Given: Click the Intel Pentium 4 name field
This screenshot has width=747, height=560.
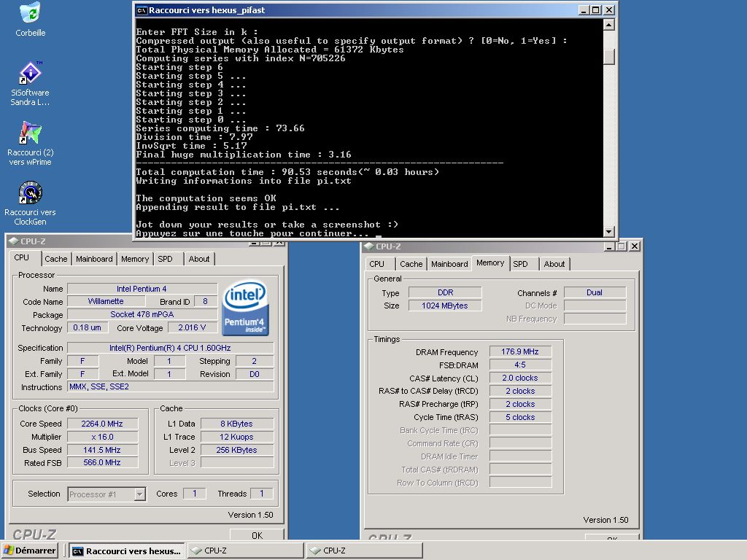Looking at the screenshot, I should (142, 289).
